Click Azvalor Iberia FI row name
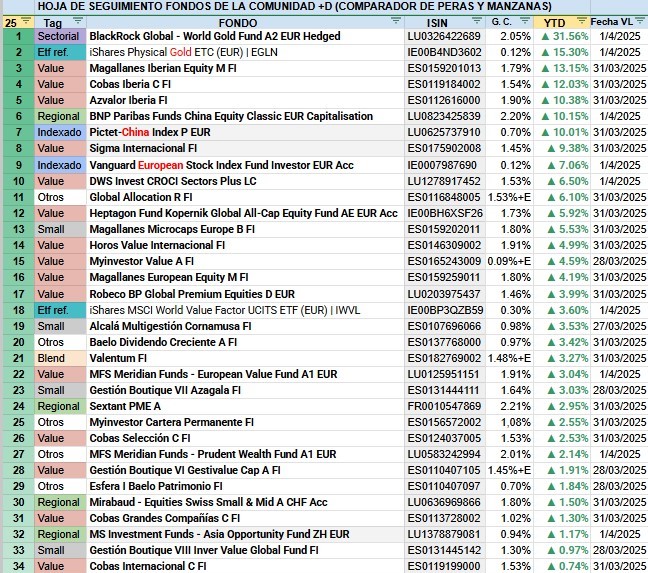Viewport: 648px width, 573px height. [x=245, y=100]
